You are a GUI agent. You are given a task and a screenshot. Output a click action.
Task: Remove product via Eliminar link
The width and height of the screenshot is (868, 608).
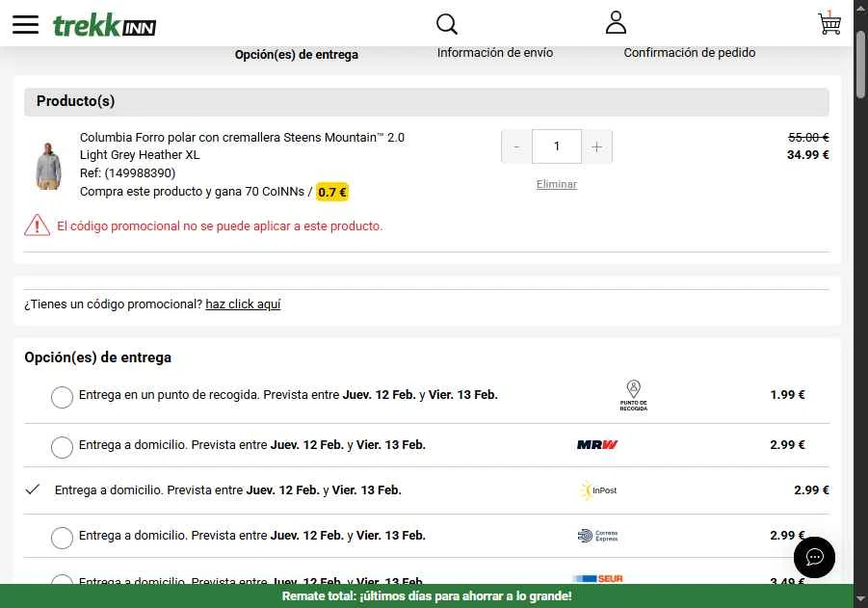coord(556,184)
